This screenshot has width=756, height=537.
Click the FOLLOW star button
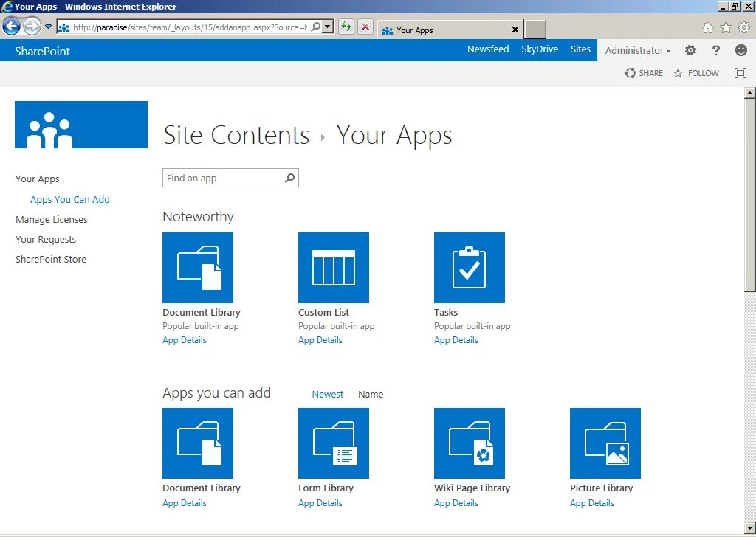(696, 73)
